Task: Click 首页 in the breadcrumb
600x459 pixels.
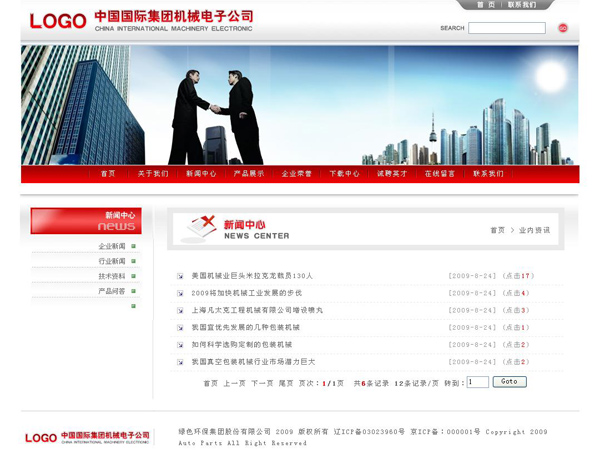Action: pos(497,230)
